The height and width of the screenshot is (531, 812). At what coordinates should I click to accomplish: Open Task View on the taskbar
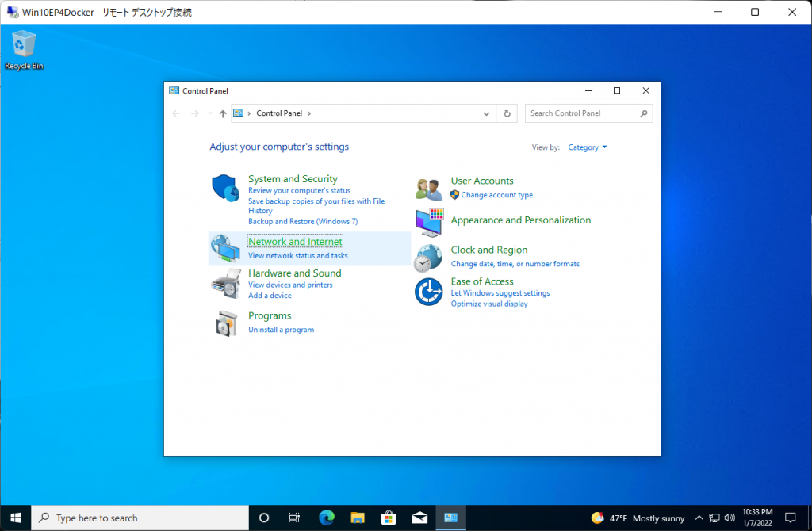tap(294, 518)
